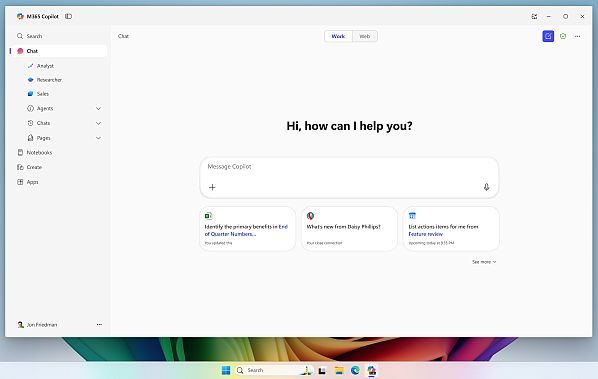The image size is (598, 379).
Task: Switch to the Work tab
Action: pyautogui.click(x=338, y=36)
